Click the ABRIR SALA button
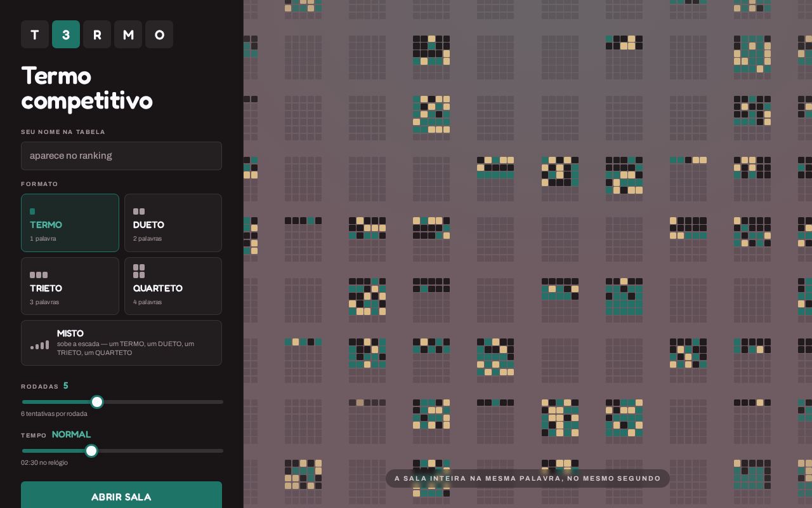Screen dimensions: 812x508 coord(121,497)
